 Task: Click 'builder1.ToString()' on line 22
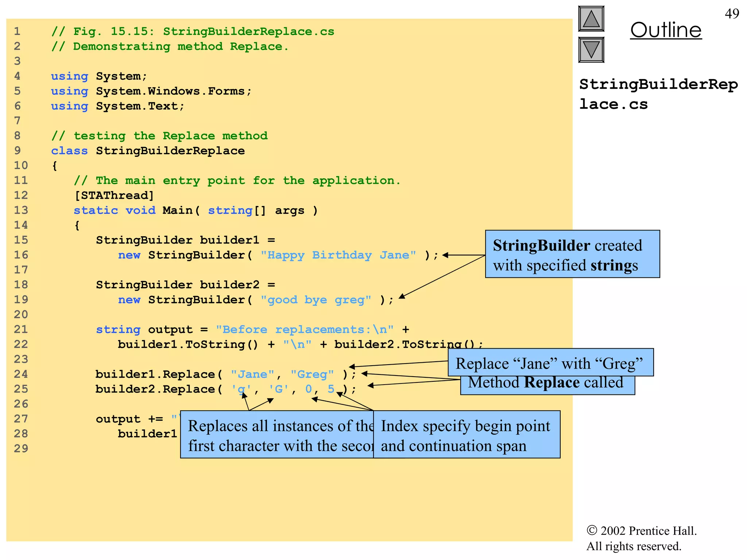point(188,345)
